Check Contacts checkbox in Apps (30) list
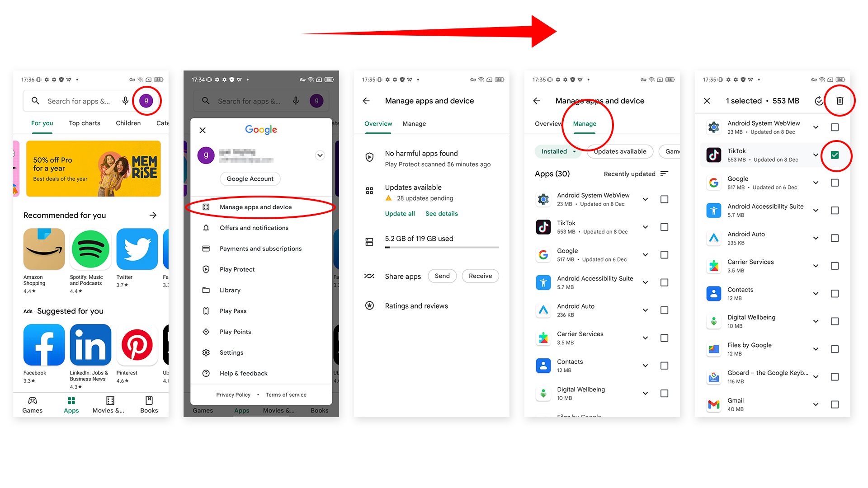Viewport: 868px width, 488px height. (664, 366)
